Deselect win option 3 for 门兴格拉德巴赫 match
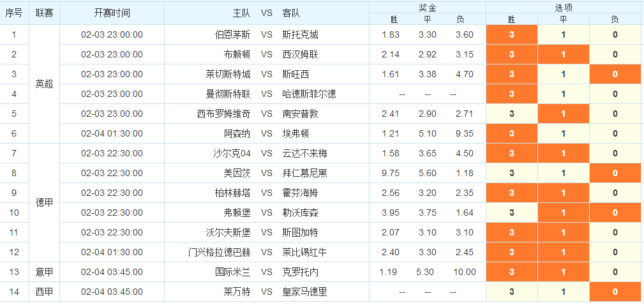644x305 pixels. point(512,252)
